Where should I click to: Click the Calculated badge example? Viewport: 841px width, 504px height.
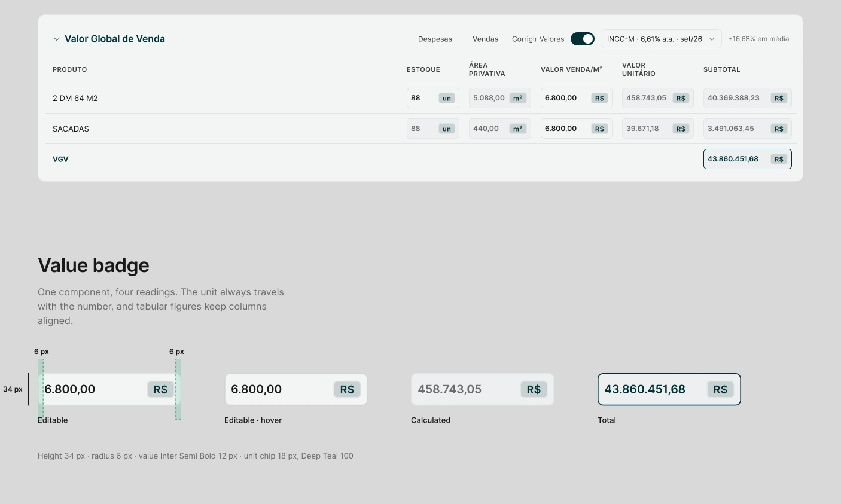pos(483,389)
